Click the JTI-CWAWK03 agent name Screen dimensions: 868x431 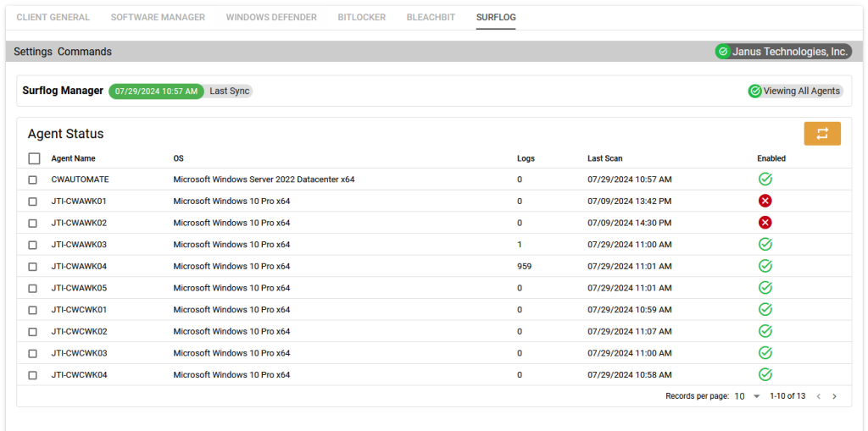pos(79,245)
